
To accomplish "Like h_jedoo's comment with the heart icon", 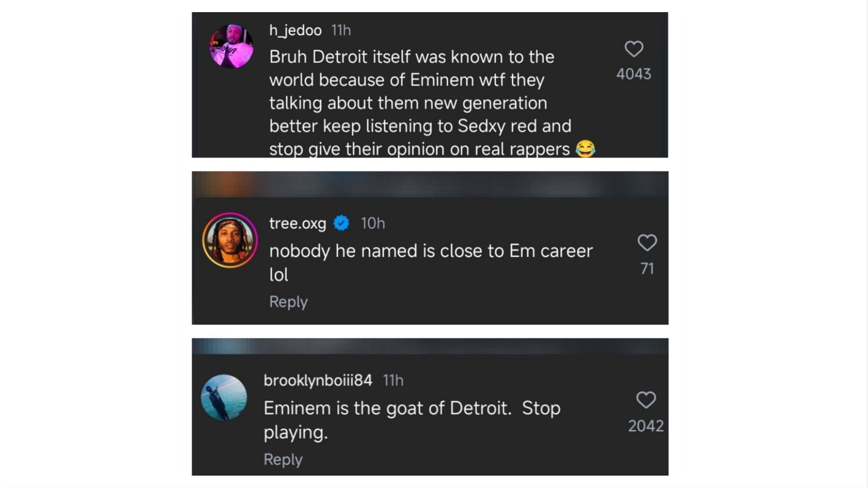I will click(634, 49).
